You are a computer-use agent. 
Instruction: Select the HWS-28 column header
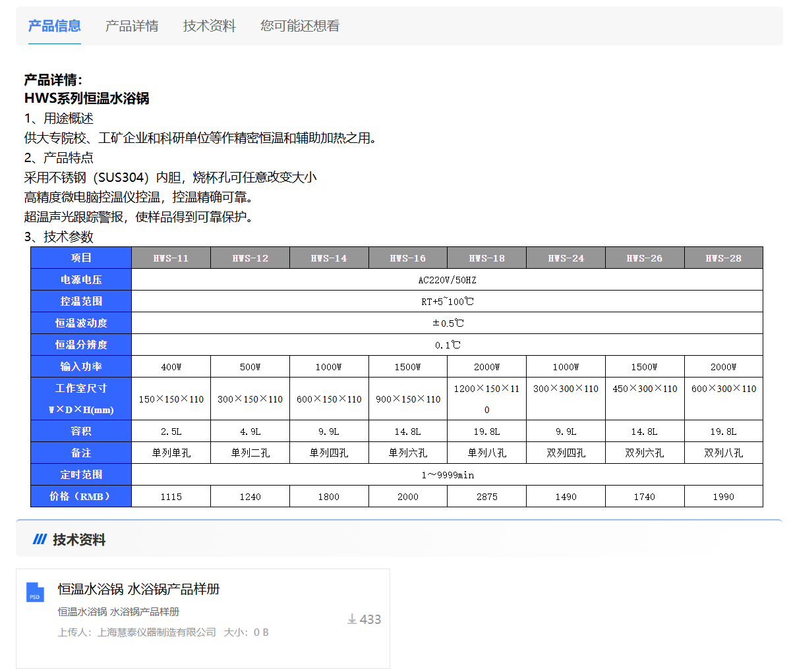pos(723,258)
